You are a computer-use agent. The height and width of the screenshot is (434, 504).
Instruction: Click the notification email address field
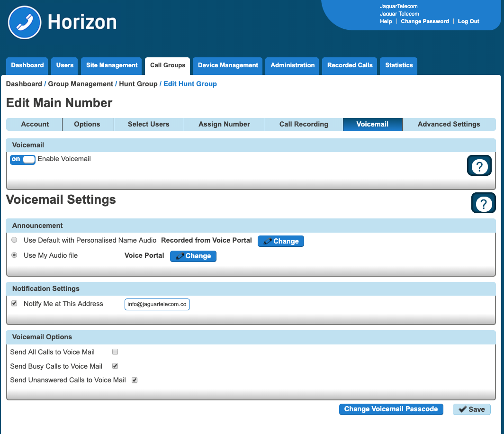pos(157,304)
